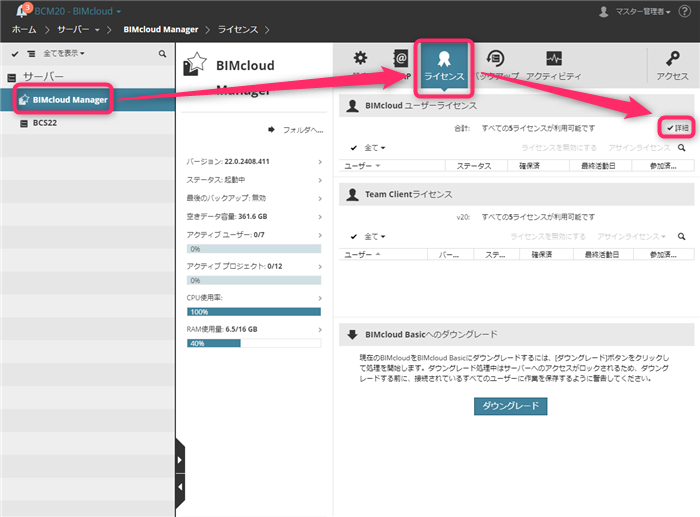Open the サーバー breadcrumb dropdown arrow
This screenshot has width=700, height=517.
97,30
